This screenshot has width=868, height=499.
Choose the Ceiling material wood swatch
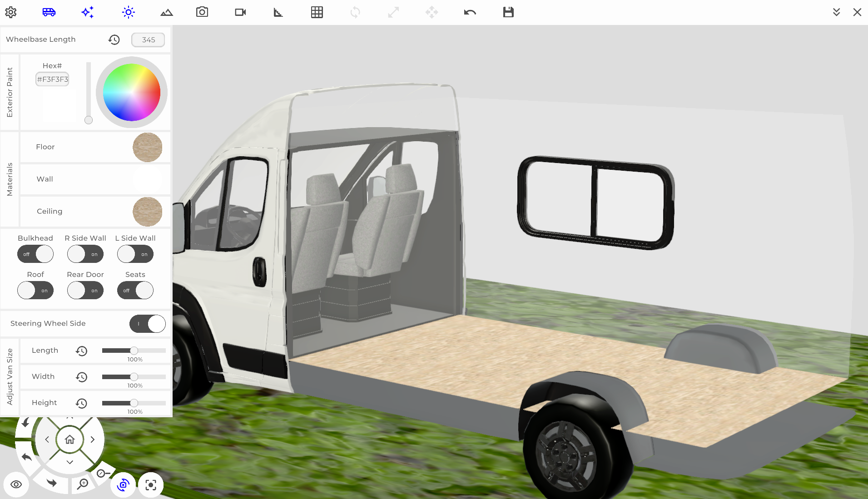click(147, 212)
